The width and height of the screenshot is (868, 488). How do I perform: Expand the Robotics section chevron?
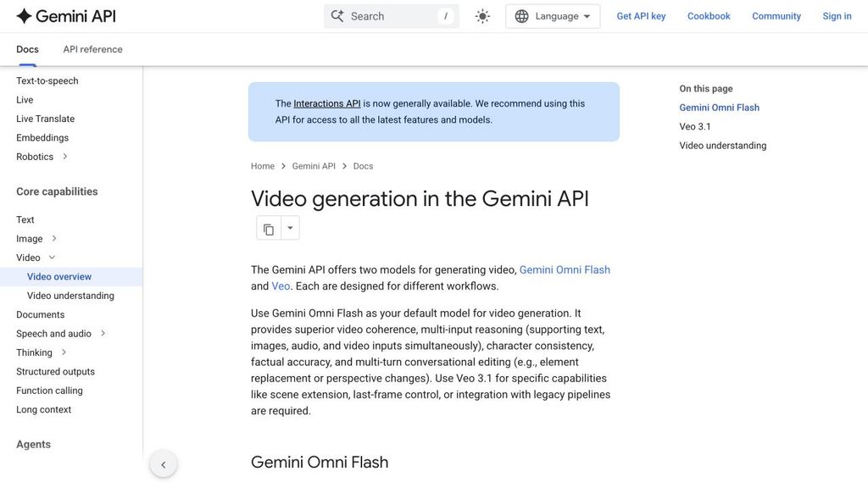(64, 157)
